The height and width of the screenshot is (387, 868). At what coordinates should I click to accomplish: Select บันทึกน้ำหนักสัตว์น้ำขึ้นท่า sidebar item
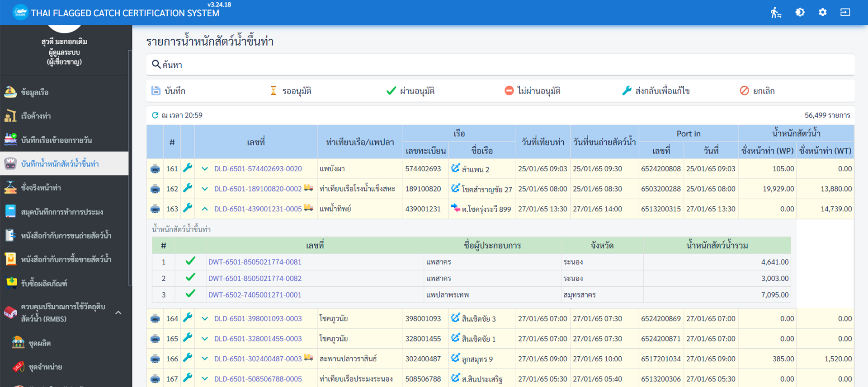click(x=64, y=163)
